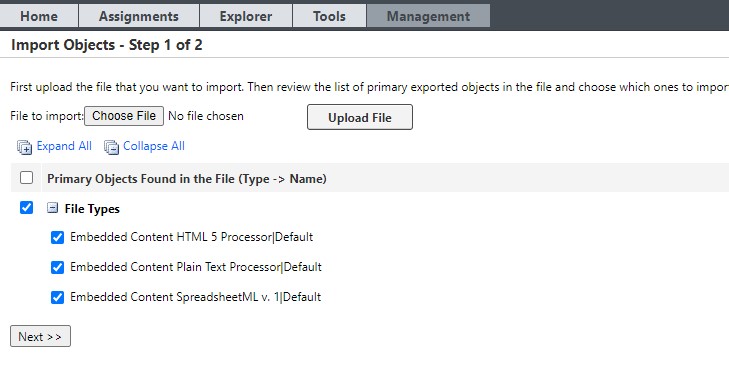The height and width of the screenshot is (365, 729).
Task: Open the Tools tab
Action: pos(329,16)
